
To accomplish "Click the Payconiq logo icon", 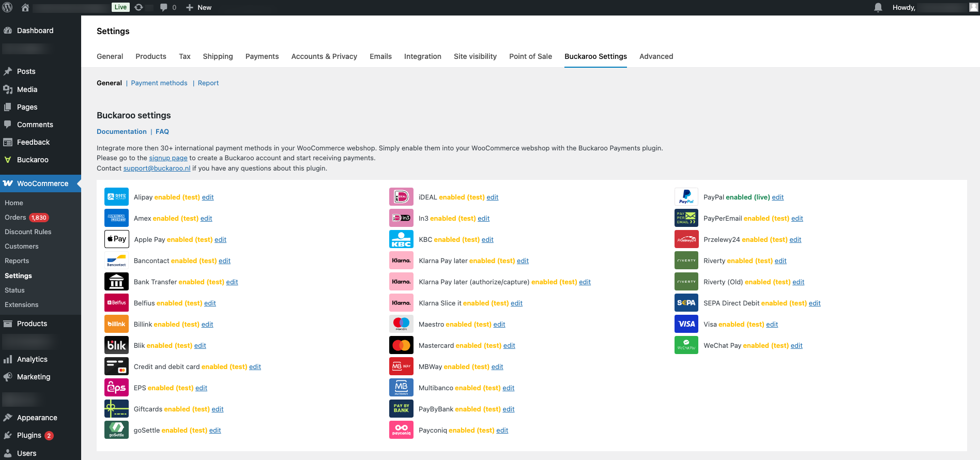I will tap(401, 430).
